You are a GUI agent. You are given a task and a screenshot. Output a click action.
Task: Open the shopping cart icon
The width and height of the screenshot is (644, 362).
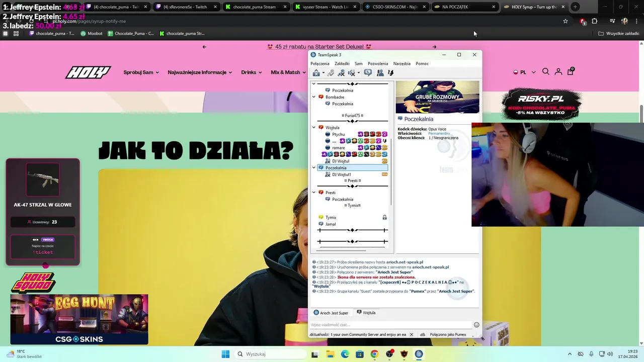pyautogui.click(x=571, y=71)
